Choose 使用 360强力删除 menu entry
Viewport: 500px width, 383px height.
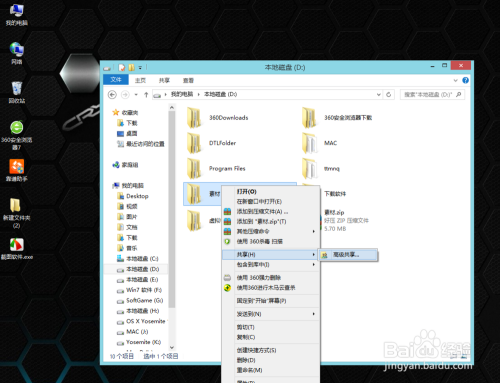click(x=270, y=278)
